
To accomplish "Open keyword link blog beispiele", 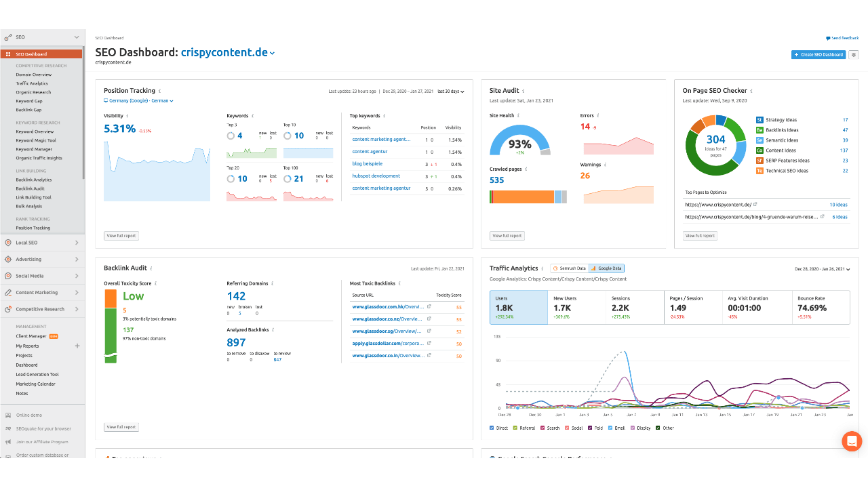I will point(368,163).
